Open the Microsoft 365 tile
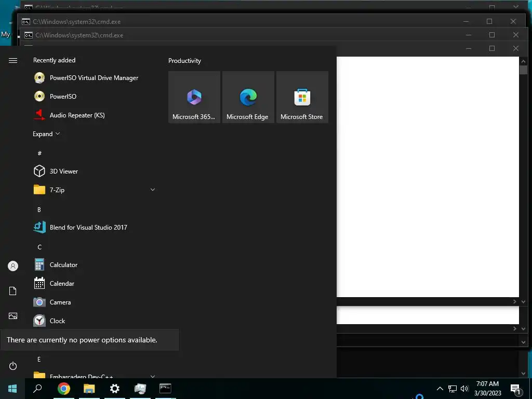The image size is (532, 399). [x=194, y=97]
